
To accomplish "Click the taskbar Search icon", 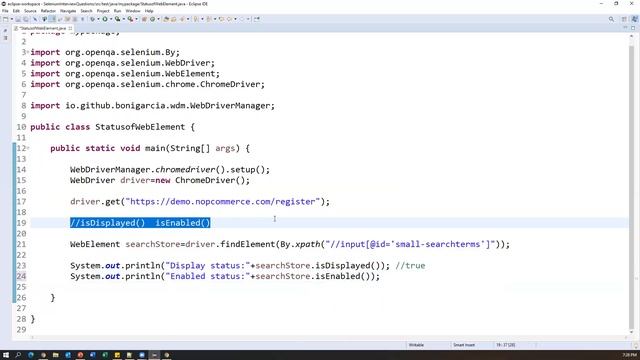I will [x=18, y=355].
